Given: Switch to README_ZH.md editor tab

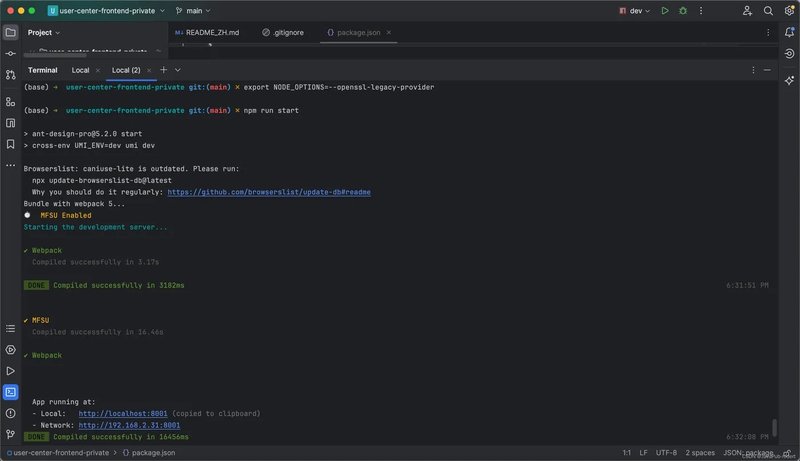Looking at the screenshot, I should click(207, 32).
